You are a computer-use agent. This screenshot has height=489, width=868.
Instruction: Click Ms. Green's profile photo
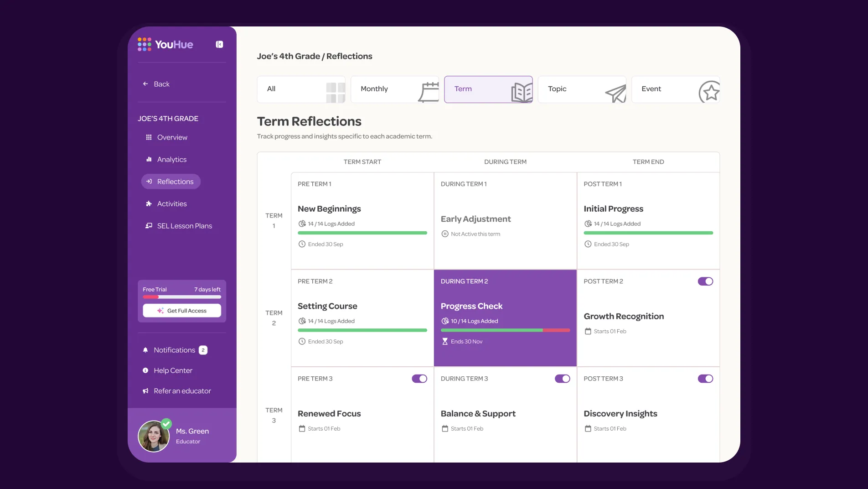pyautogui.click(x=154, y=436)
